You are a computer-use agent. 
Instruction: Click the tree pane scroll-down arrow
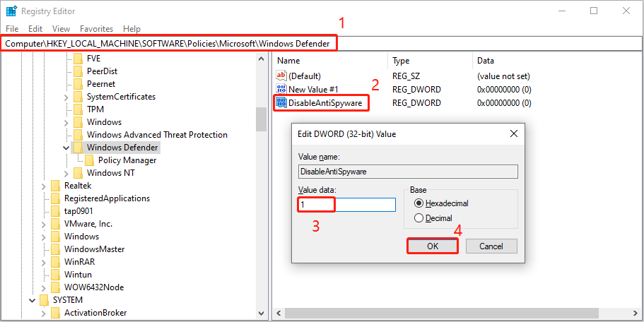262,313
